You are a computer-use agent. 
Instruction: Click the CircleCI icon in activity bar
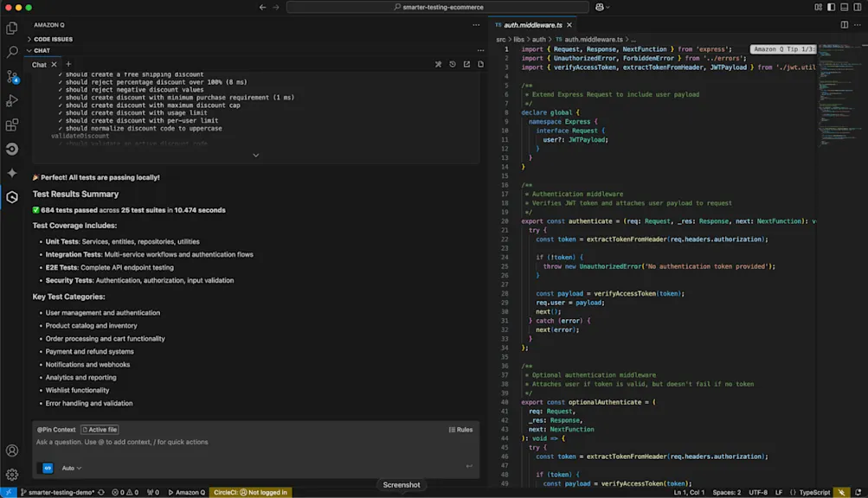coord(12,149)
